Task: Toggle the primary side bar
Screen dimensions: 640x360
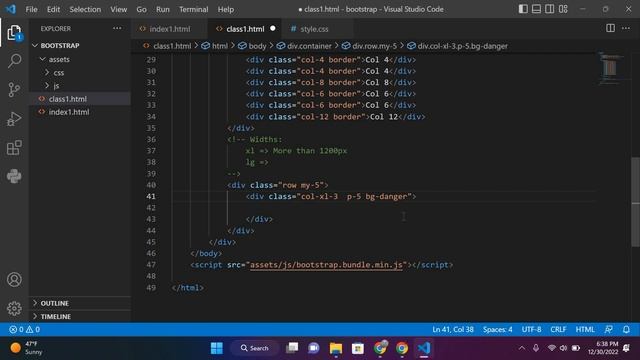Action: click(x=523, y=9)
